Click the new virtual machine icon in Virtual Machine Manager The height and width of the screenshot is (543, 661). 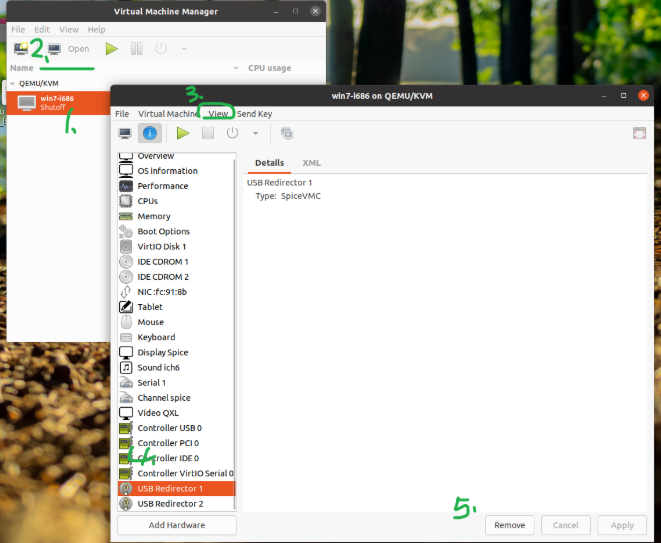point(21,48)
